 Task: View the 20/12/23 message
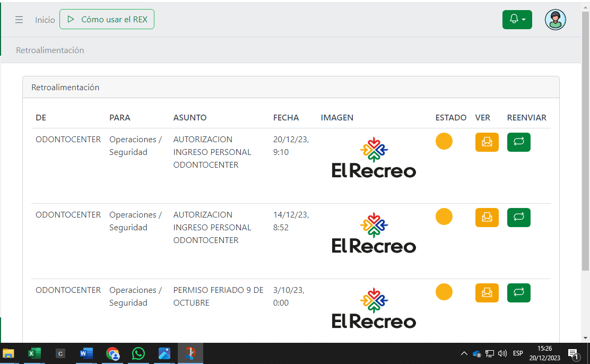pyautogui.click(x=487, y=142)
